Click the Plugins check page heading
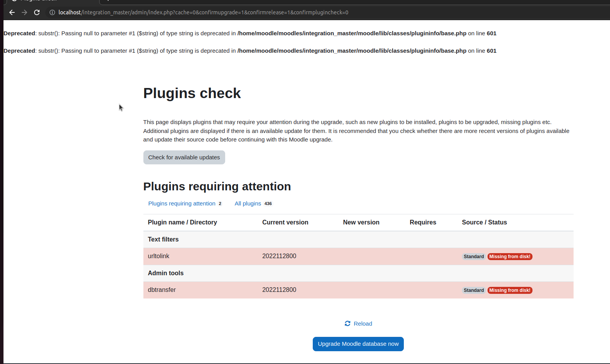 tap(192, 93)
